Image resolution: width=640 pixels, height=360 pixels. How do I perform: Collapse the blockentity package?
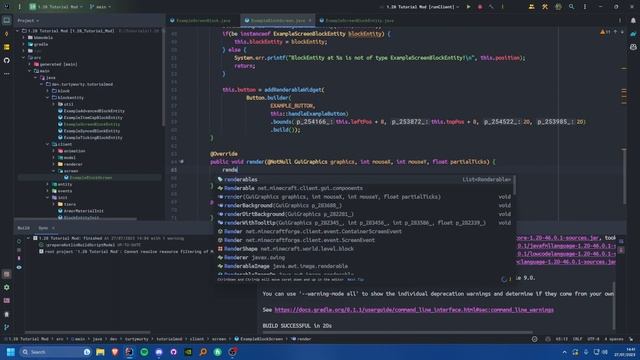[48, 98]
